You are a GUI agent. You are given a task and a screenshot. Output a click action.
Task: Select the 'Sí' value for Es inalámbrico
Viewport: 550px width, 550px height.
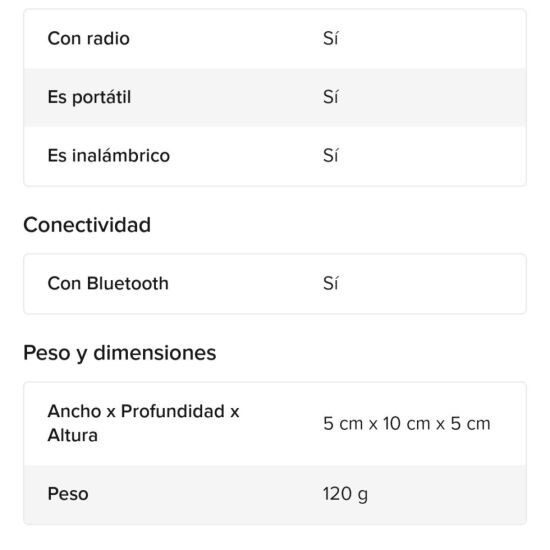click(x=330, y=155)
